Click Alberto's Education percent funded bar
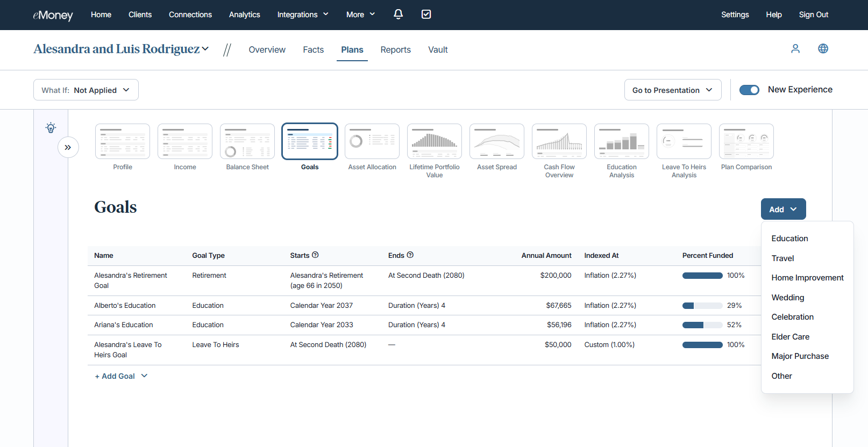This screenshot has width=868, height=447. pyautogui.click(x=702, y=306)
